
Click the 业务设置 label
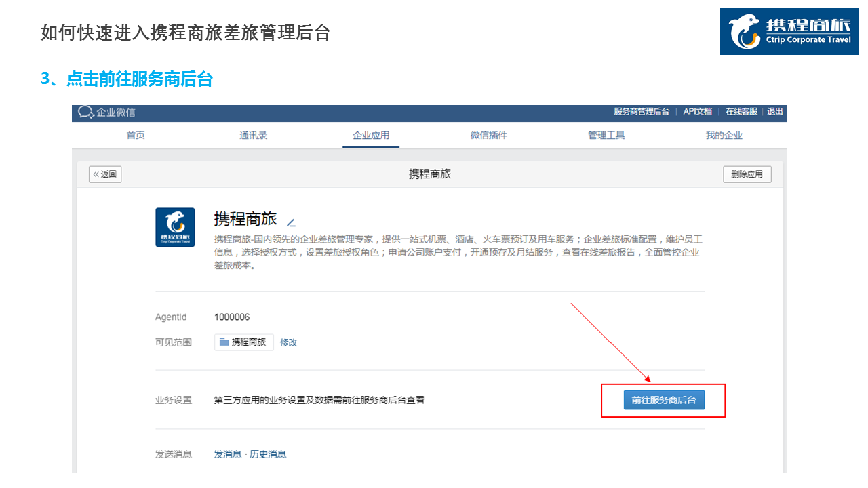174,400
